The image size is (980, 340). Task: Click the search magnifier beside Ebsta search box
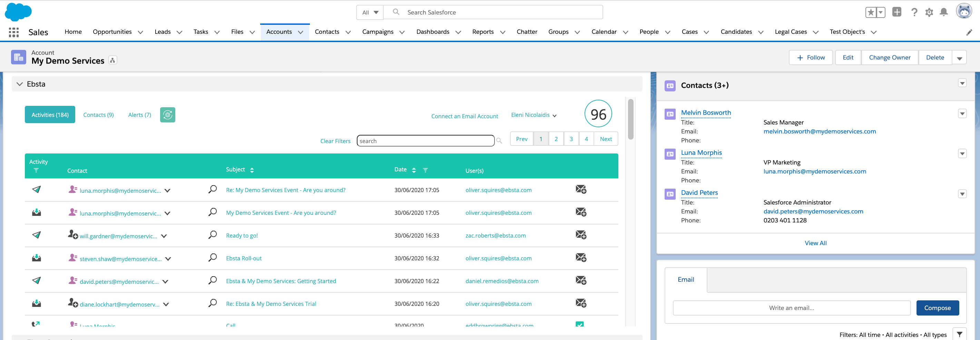(x=499, y=141)
